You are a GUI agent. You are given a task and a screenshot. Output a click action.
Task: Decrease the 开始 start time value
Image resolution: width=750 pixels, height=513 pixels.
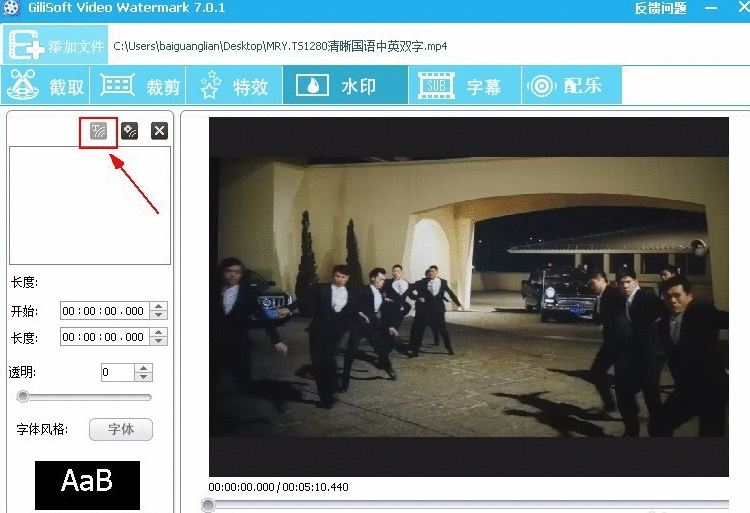158,315
